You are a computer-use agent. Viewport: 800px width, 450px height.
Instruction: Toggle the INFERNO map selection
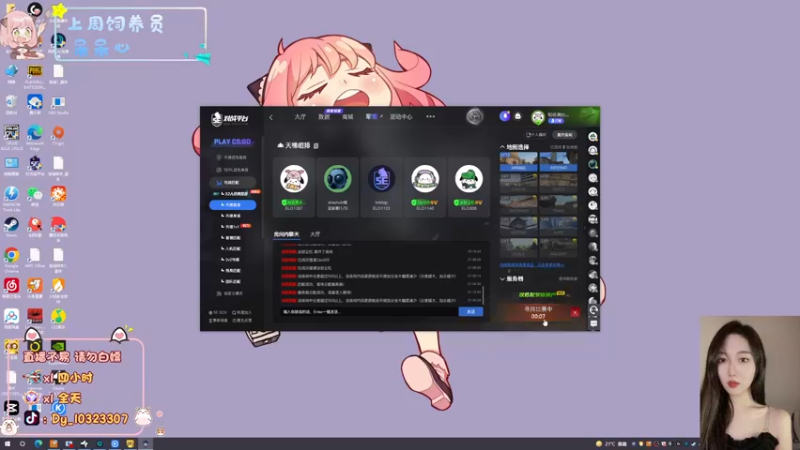click(x=558, y=161)
